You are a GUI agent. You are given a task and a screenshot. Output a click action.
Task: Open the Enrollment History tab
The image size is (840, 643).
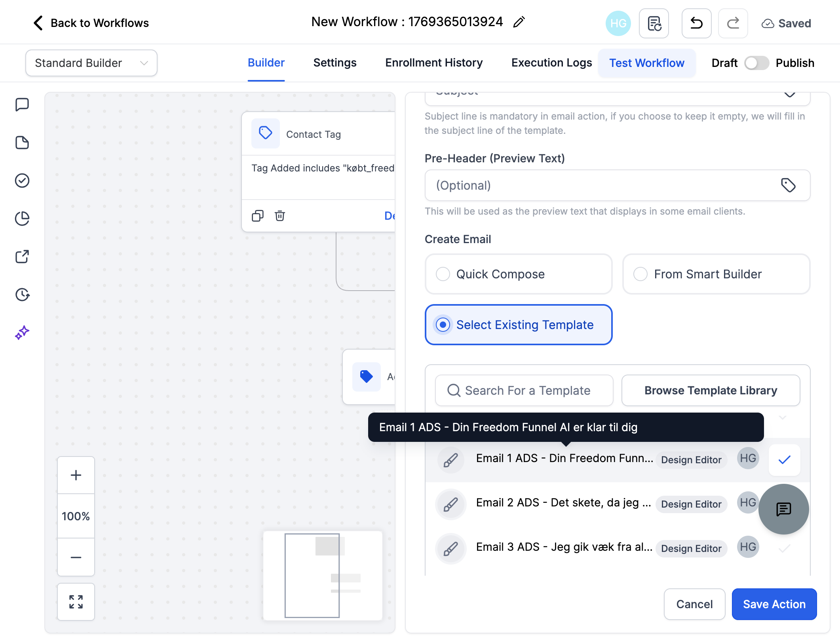[x=434, y=63]
